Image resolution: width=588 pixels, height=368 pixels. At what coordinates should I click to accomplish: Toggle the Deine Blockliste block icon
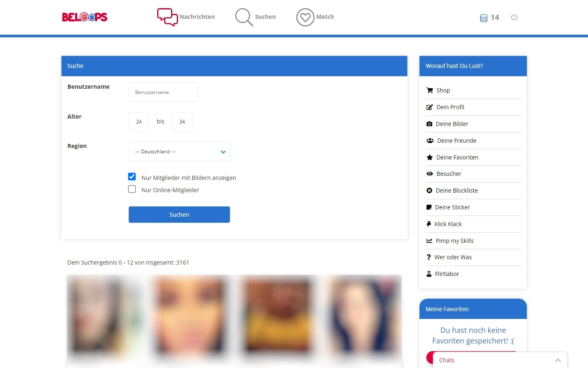coord(430,190)
